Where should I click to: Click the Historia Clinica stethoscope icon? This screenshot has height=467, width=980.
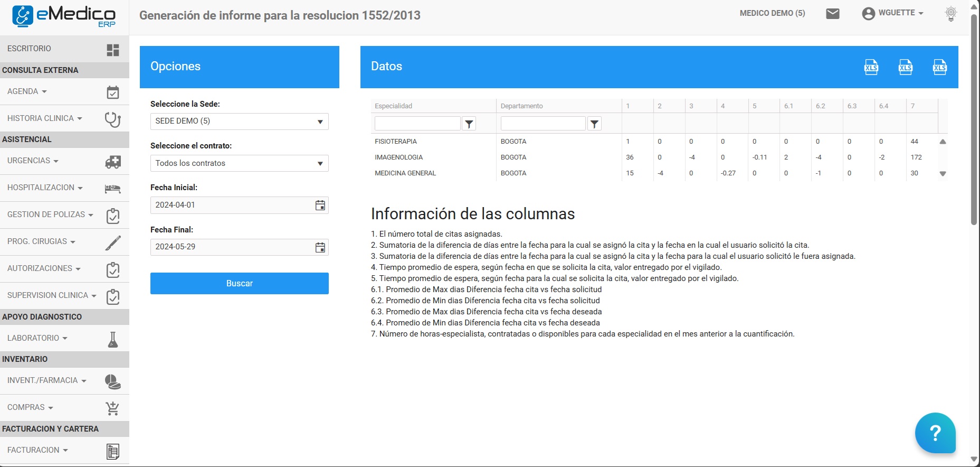(x=113, y=119)
